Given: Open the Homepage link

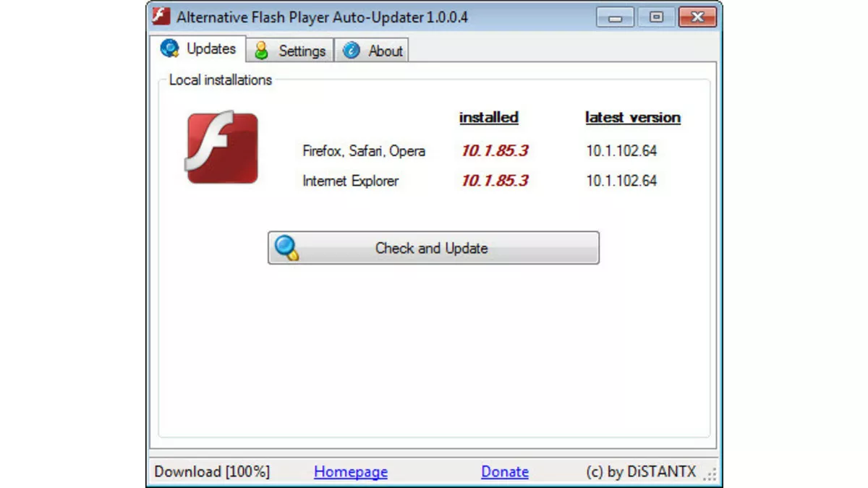Looking at the screenshot, I should (x=351, y=471).
